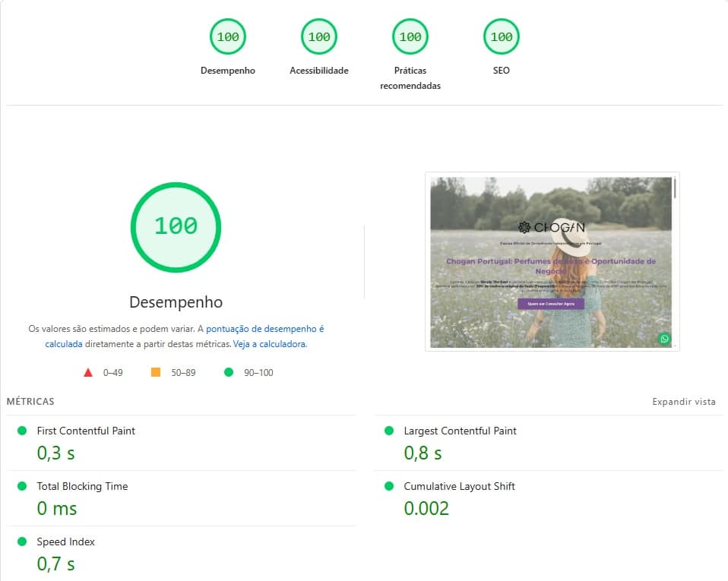The image size is (728, 581).
Task: Click the Total Blocking Time metric row
Action: point(82,486)
